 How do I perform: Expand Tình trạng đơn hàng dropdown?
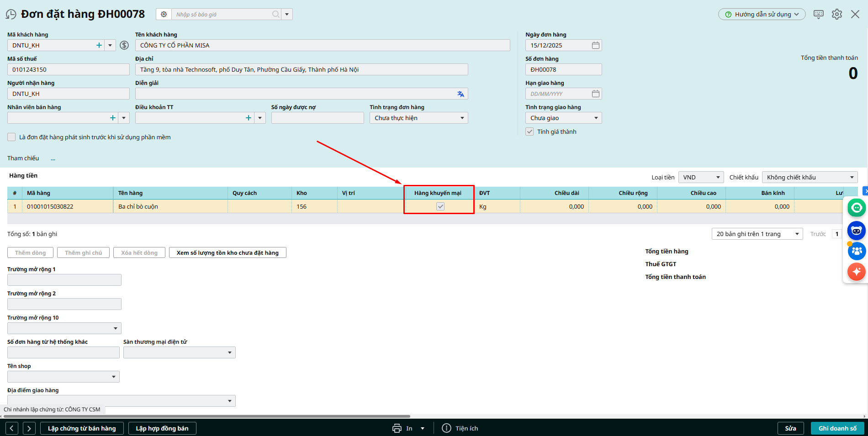[x=462, y=118]
